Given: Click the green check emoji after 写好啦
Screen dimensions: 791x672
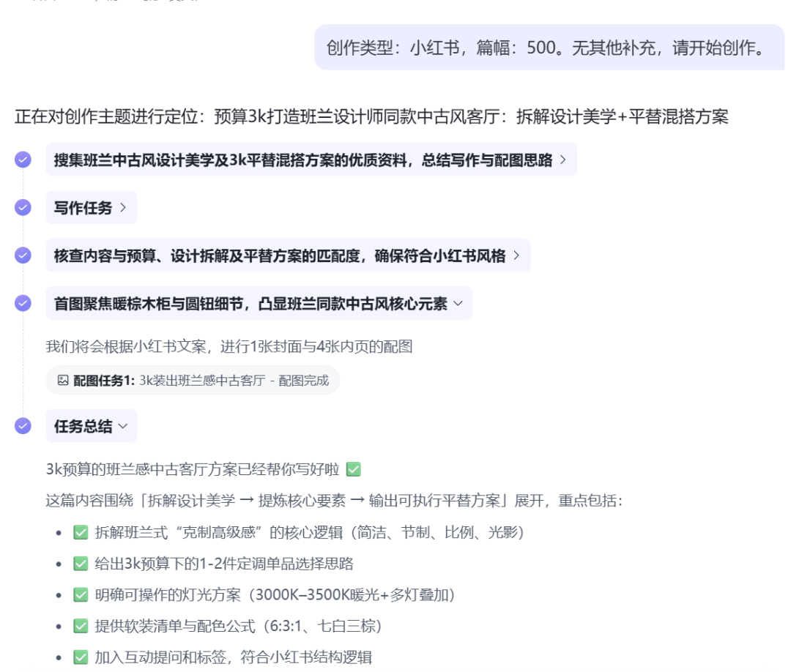Looking at the screenshot, I should click(x=354, y=469).
